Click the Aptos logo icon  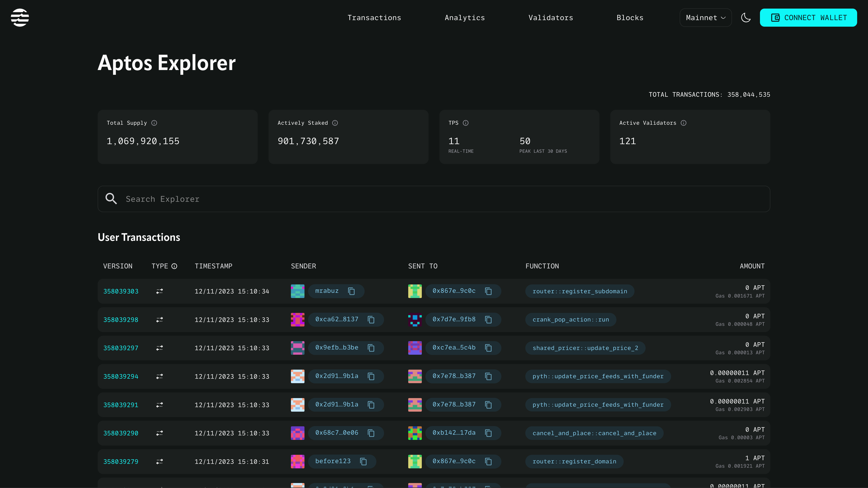[19, 18]
